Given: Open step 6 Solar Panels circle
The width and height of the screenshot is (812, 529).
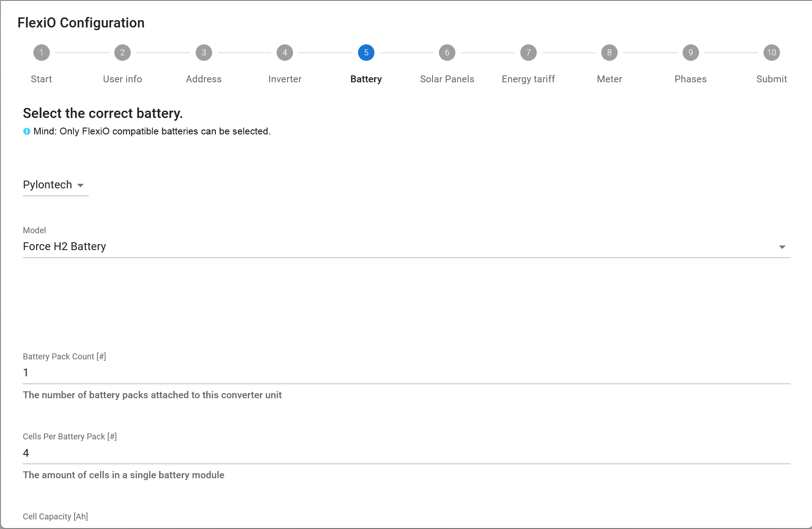Looking at the screenshot, I should (447, 53).
